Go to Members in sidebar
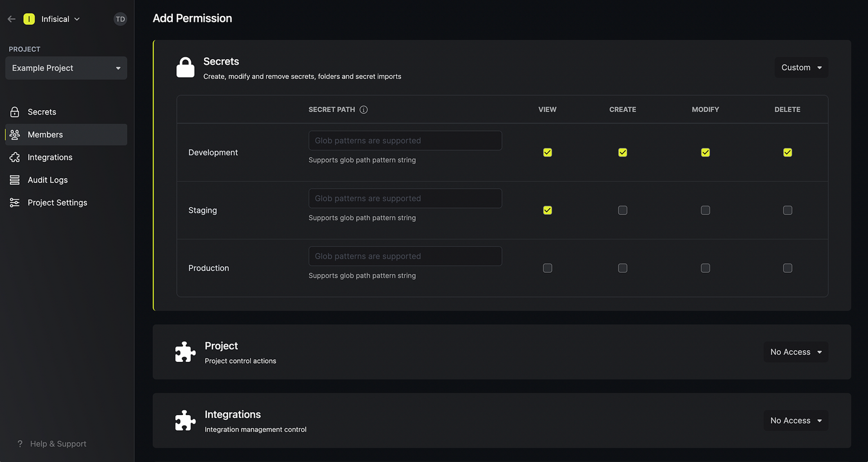Screen dimensions: 868x462 45,134
